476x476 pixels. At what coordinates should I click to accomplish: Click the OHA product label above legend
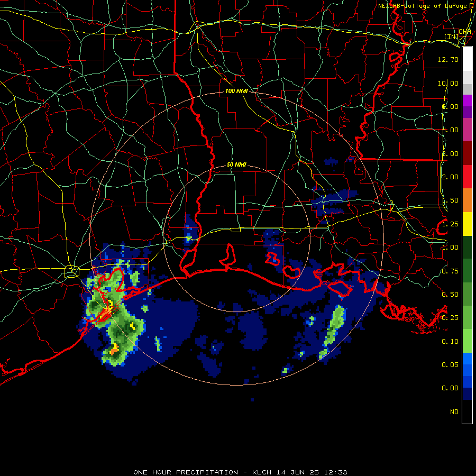tap(465, 31)
